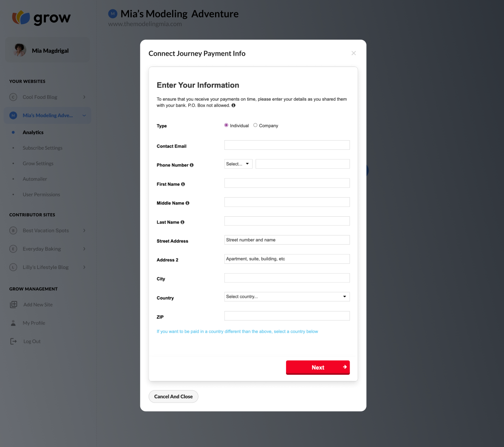Expand the Everyday Baking chevron
Viewport: 504px width, 447px height.
point(84,249)
